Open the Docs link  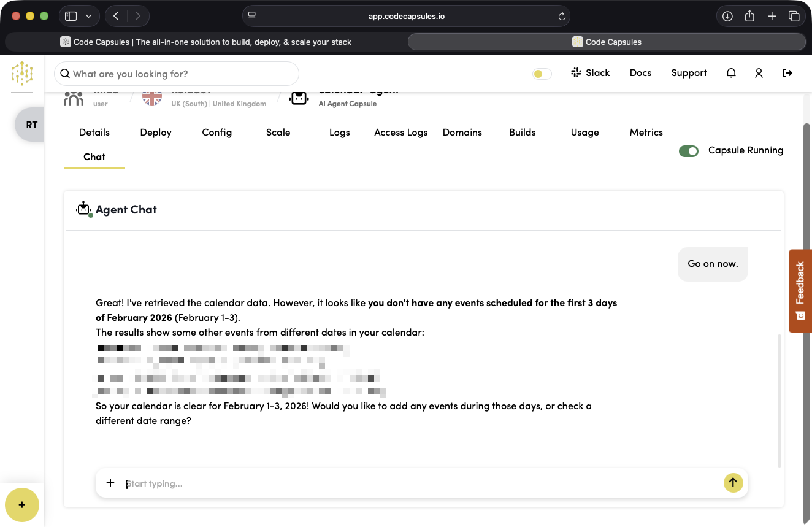pos(640,73)
